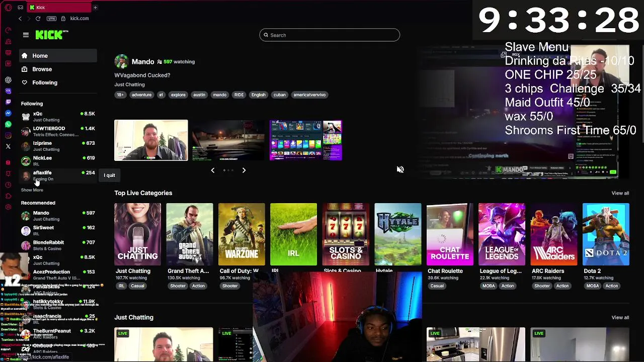This screenshot has width=644, height=362.
Task: Open BlondeRabbit in Recommended list
Action: point(58,245)
